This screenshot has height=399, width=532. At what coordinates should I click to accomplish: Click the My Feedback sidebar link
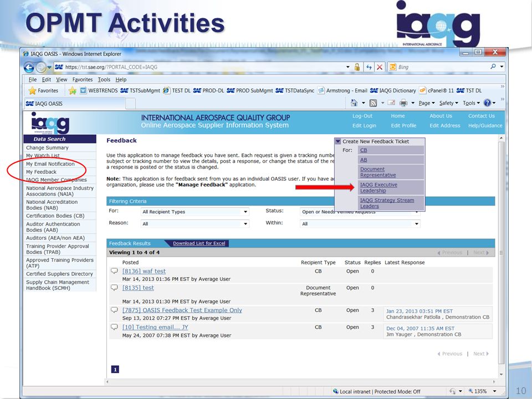click(41, 172)
